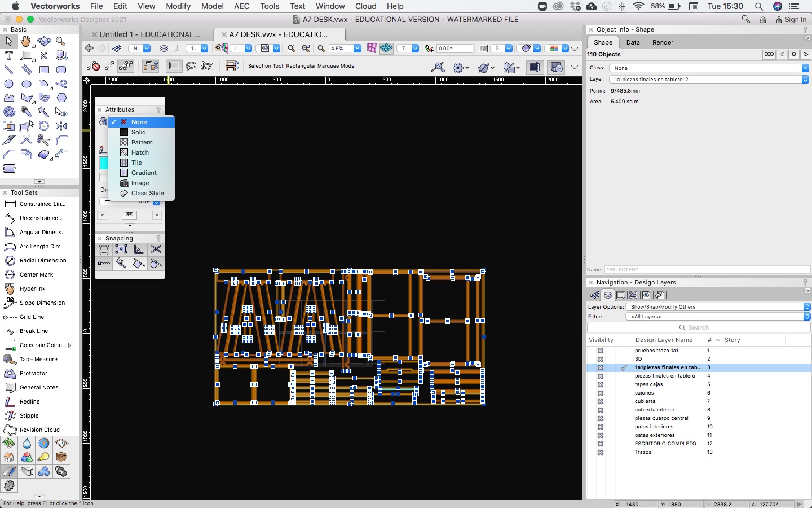This screenshot has width=812, height=508.
Task: Switch to the Render tab
Action: pos(663,42)
